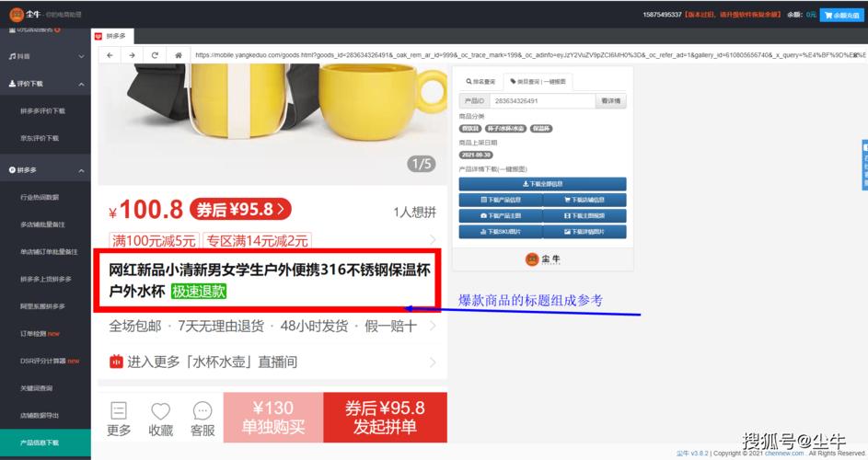Add product to favorites via 收藏 heart
Image resolution: width=868 pixels, height=460 pixels.
coord(160,410)
